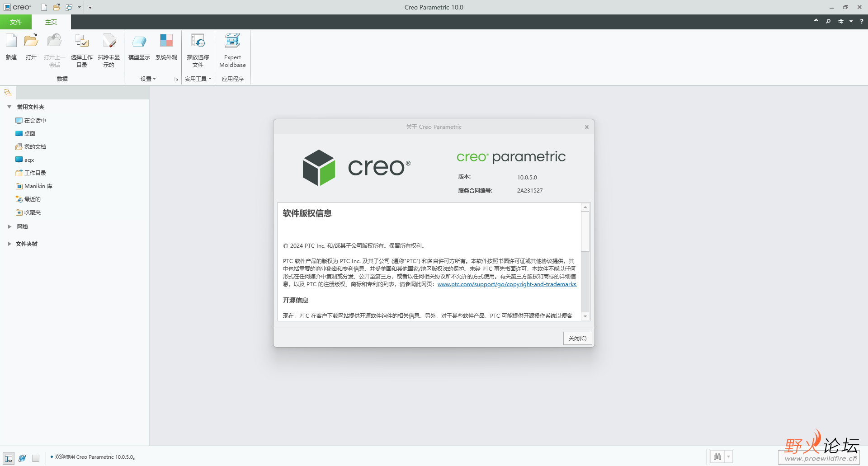Select 在会话中 in common folders
The height and width of the screenshot is (466, 868).
point(31,121)
